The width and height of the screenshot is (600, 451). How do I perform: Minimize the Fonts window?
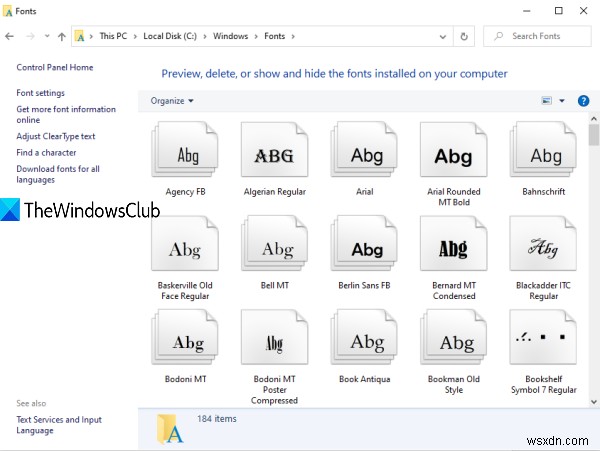(x=527, y=11)
